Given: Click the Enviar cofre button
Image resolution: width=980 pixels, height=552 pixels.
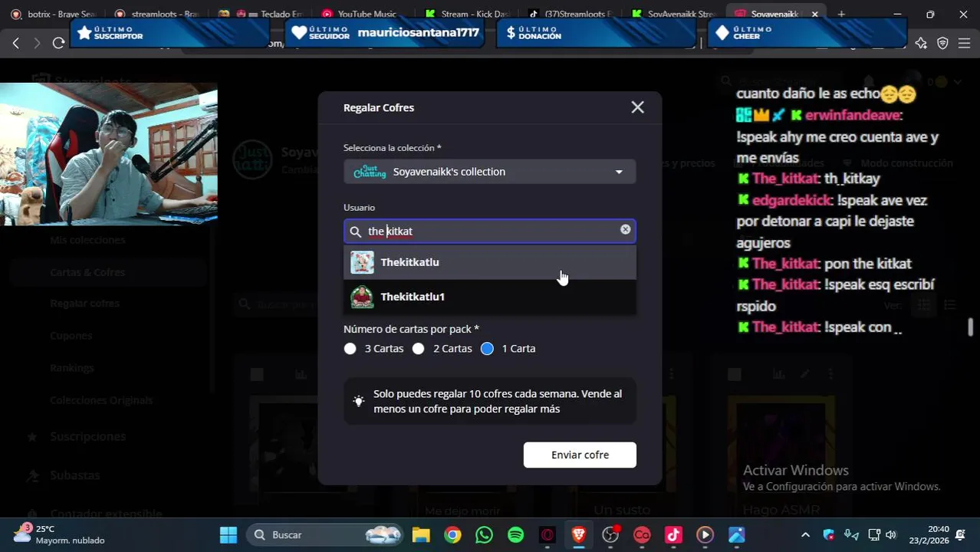Looking at the screenshot, I should point(580,455).
